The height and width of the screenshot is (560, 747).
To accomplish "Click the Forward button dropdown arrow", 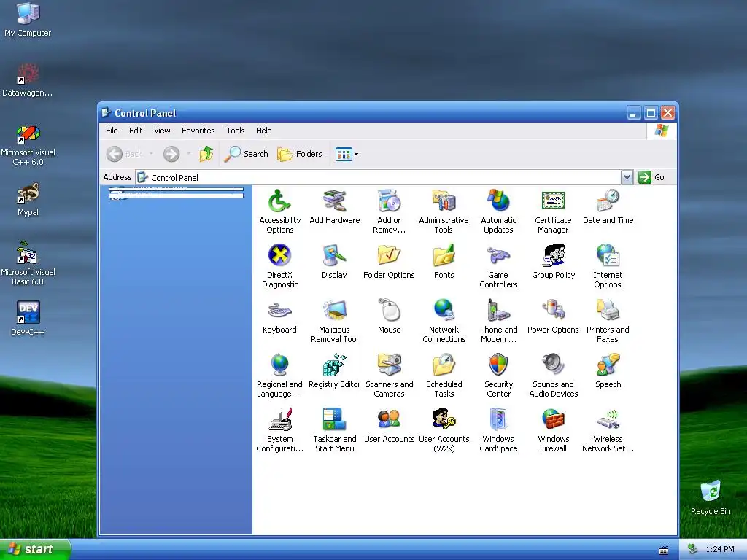I will pos(188,154).
